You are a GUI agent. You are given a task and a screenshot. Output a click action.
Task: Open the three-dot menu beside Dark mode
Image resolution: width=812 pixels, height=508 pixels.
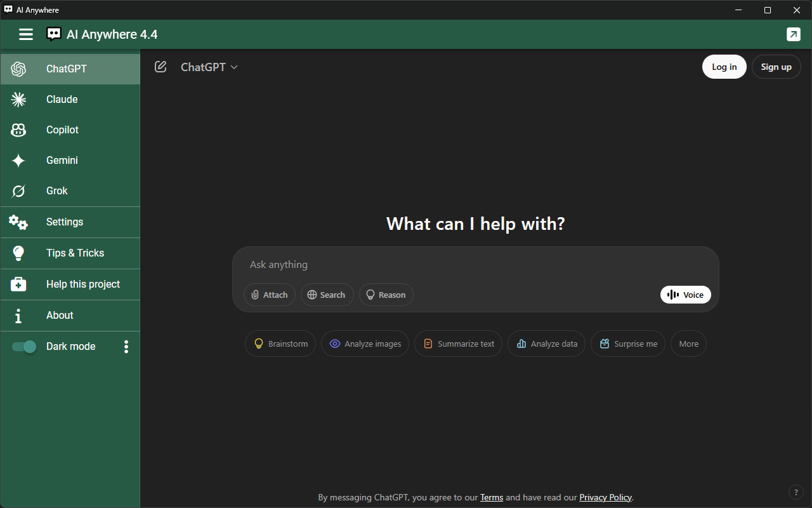pos(126,347)
